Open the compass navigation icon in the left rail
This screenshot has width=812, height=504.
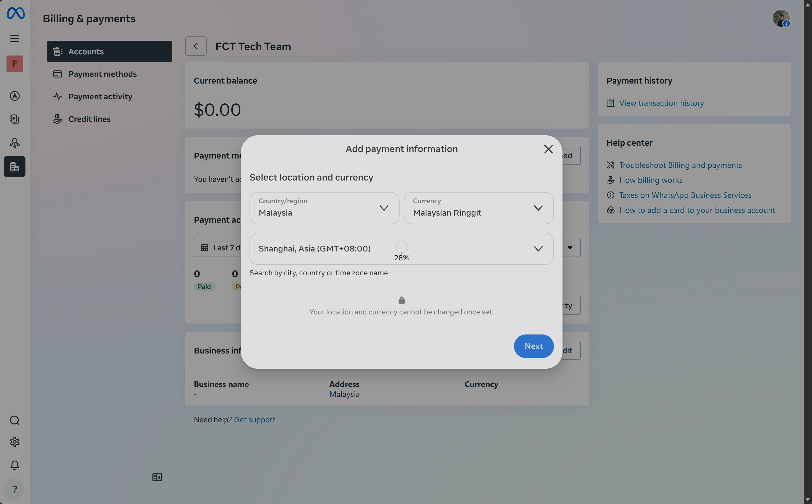pyautogui.click(x=15, y=96)
